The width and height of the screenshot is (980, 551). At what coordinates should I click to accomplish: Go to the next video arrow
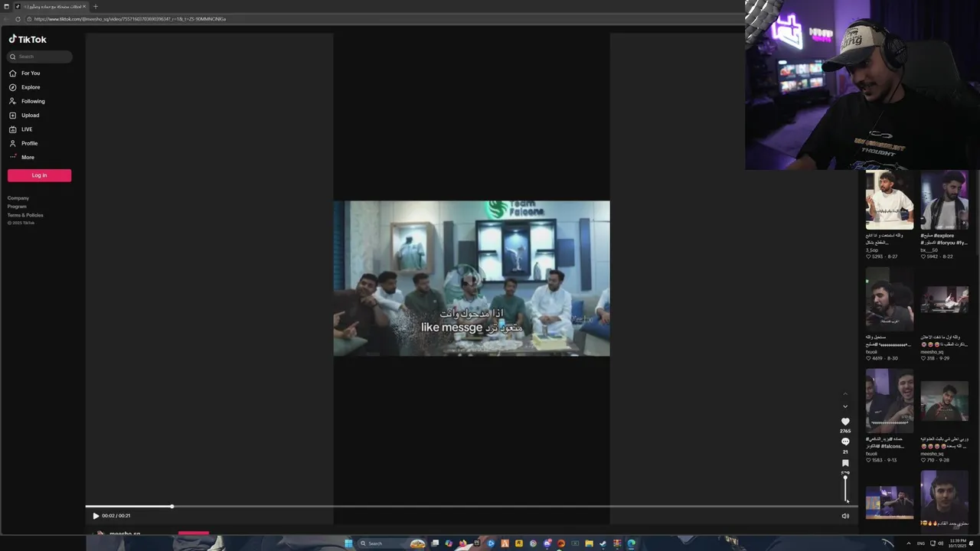845,406
